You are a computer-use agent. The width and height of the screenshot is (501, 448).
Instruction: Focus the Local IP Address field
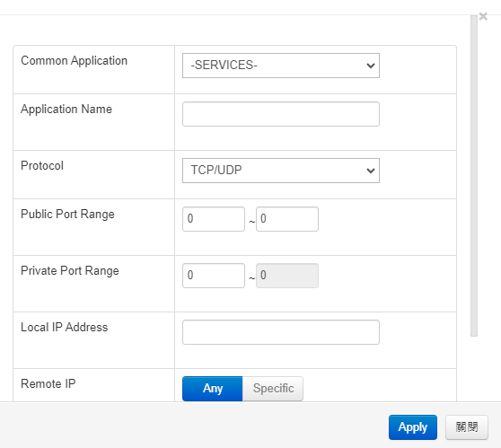[x=280, y=332]
